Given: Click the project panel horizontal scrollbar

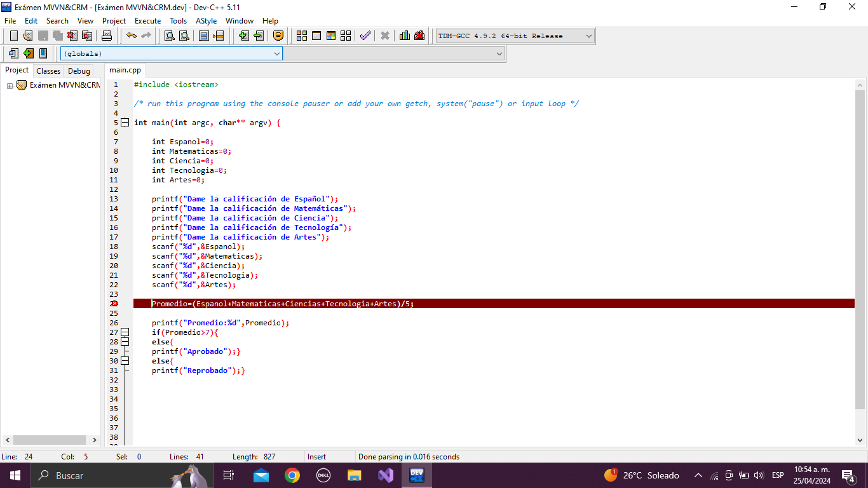Looking at the screenshot, I should [x=50, y=440].
